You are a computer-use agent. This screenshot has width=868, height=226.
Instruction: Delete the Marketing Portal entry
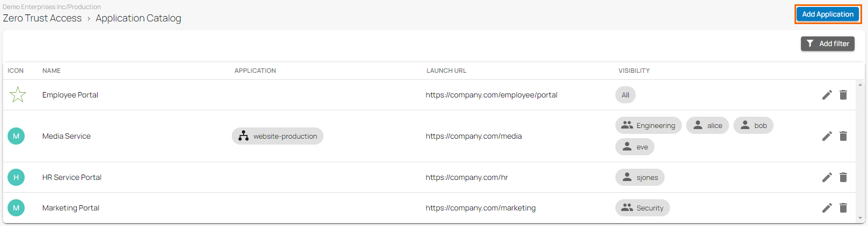pos(843,208)
